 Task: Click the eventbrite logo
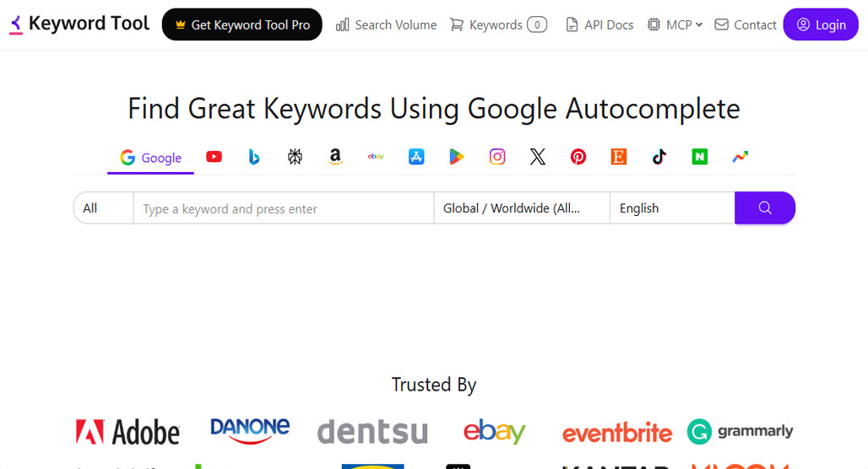pyautogui.click(x=617, y=433)
